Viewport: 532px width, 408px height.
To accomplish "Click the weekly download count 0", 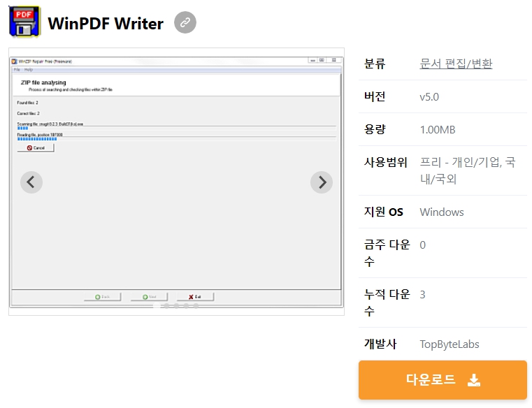I will point(422,245).
